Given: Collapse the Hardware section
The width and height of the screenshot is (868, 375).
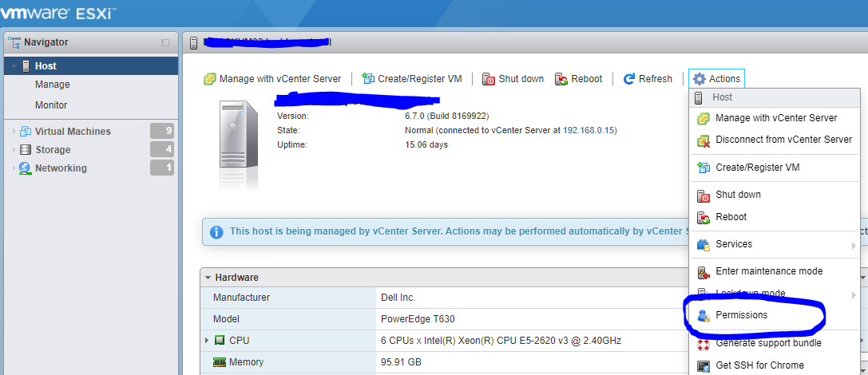Looking at the screenshot, I should click(208, 278).
